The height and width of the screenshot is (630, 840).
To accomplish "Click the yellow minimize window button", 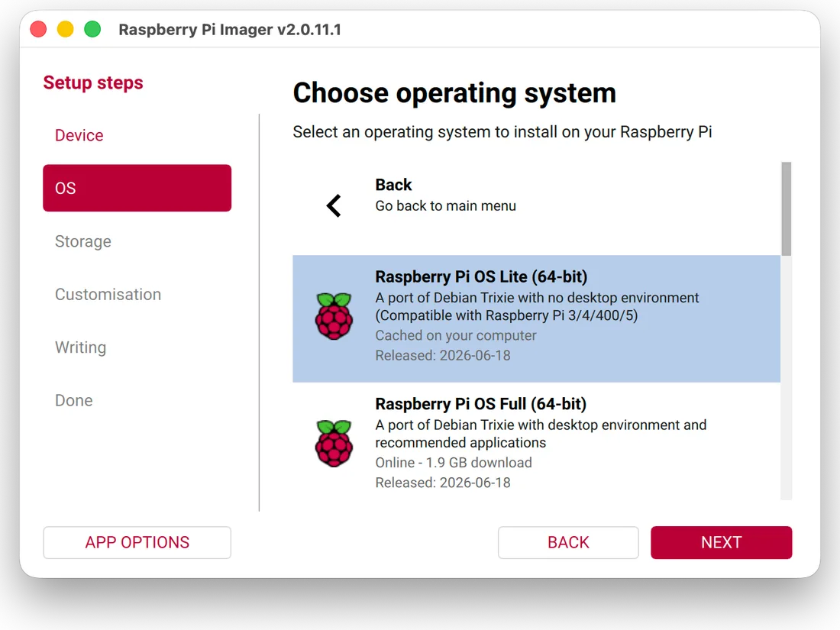I will pyautogui.click(x=66, y=29).
